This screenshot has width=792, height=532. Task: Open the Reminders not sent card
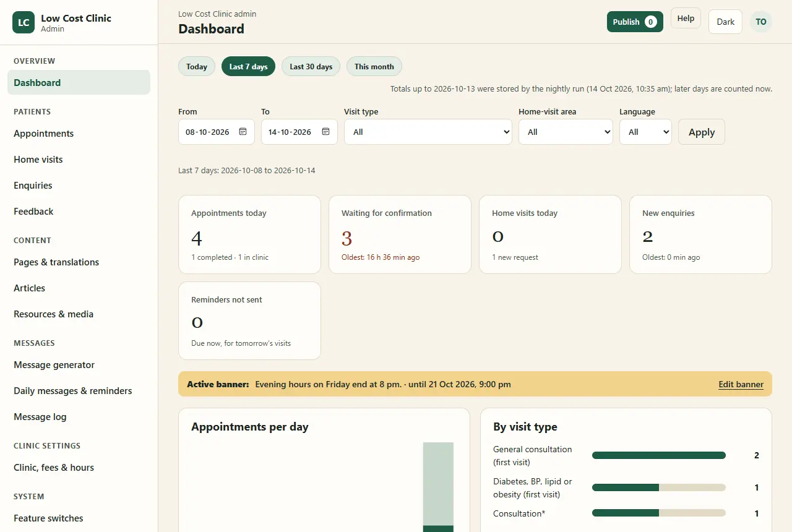(x=249, y=321)
